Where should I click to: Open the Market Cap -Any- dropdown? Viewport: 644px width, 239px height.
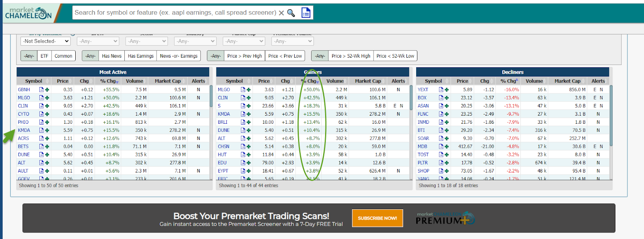pyautogui.click(x=244, y=41)
